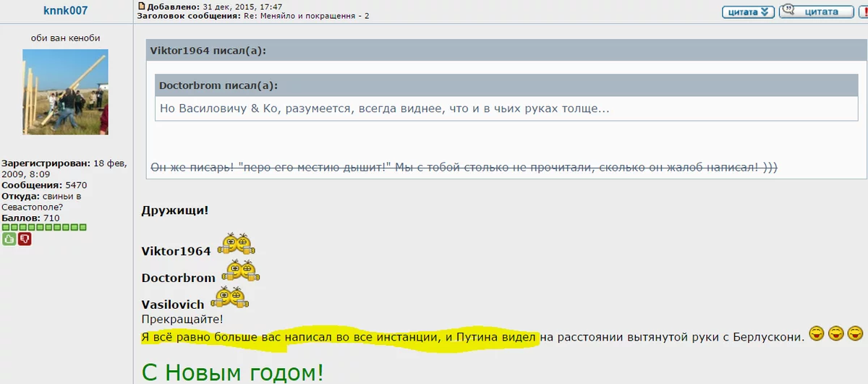Viewport: 868px width, 384px height.
Task: Click 'Баллов: 710' score line
Action: pyautogui.click(x=30, y=218)
